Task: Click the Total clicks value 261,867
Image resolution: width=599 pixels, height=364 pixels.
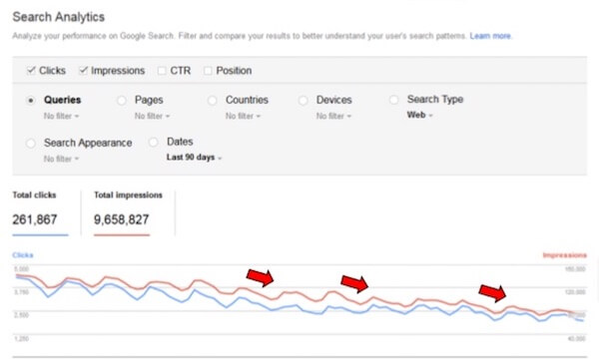Action: click(35, 219)
